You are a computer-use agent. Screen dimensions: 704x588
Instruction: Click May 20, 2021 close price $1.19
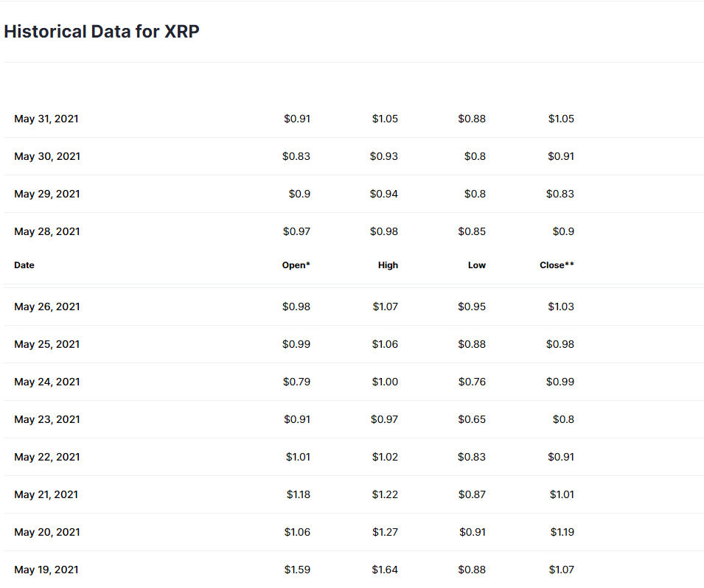562,532
